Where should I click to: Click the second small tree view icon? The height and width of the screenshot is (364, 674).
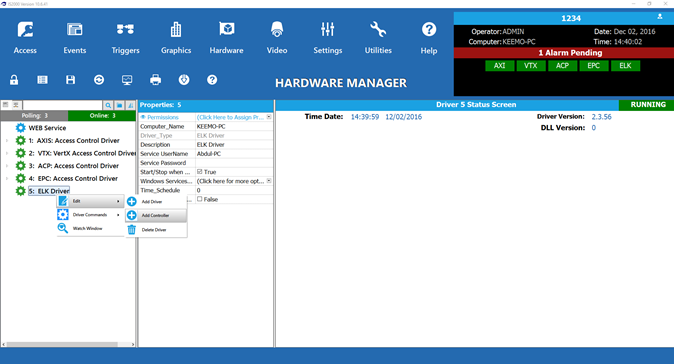(15, 104)
